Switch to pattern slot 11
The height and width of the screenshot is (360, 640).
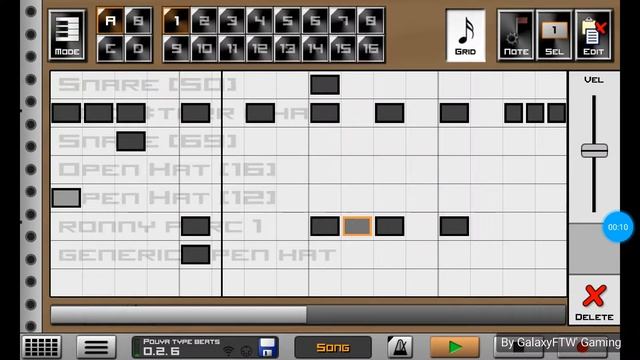click(x=231, y=48)
